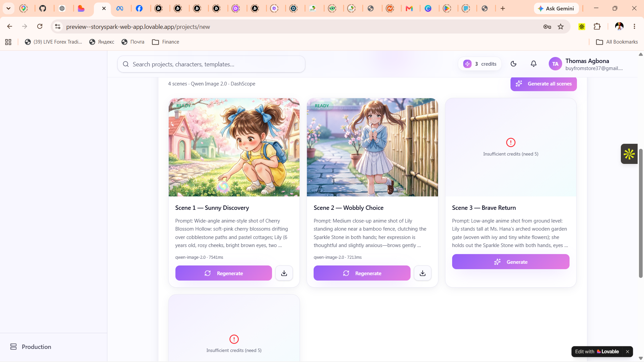Go back in browser history
644x362 pixels.
pyautogui.click(x=10, y=26)
